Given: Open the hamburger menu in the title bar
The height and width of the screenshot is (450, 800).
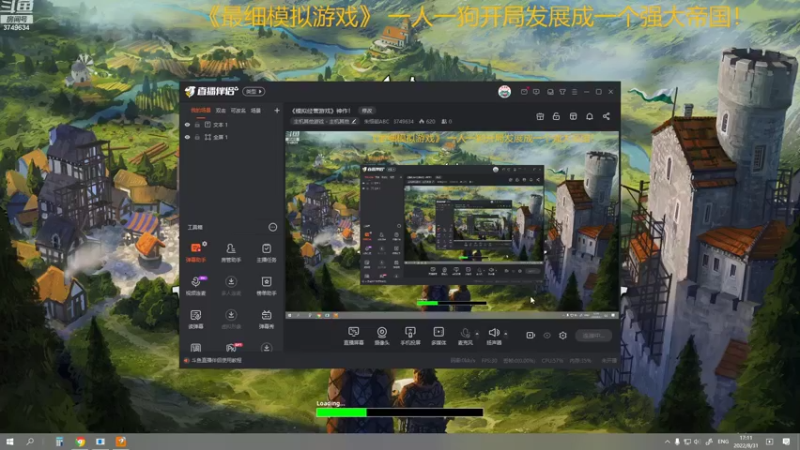Looking at the screenshot, I should (x=574, y=92).
